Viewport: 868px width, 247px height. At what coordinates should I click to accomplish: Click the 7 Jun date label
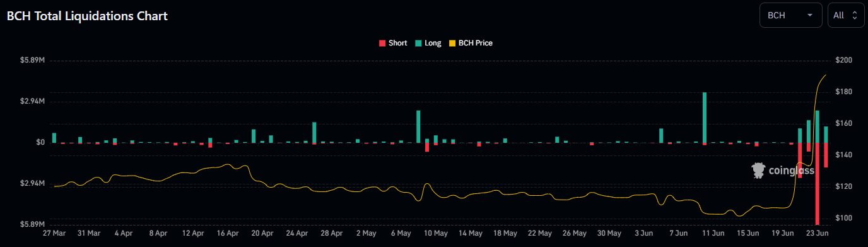coord(679,233)
